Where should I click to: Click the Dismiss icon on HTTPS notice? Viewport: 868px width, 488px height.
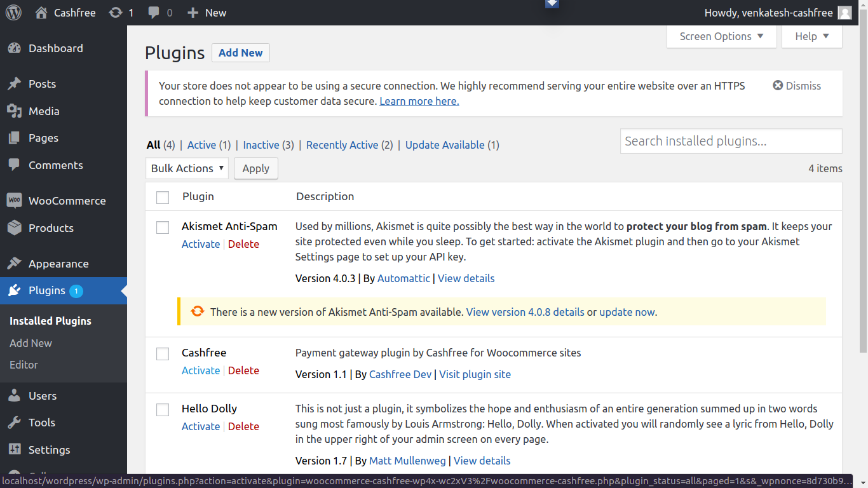778,86
